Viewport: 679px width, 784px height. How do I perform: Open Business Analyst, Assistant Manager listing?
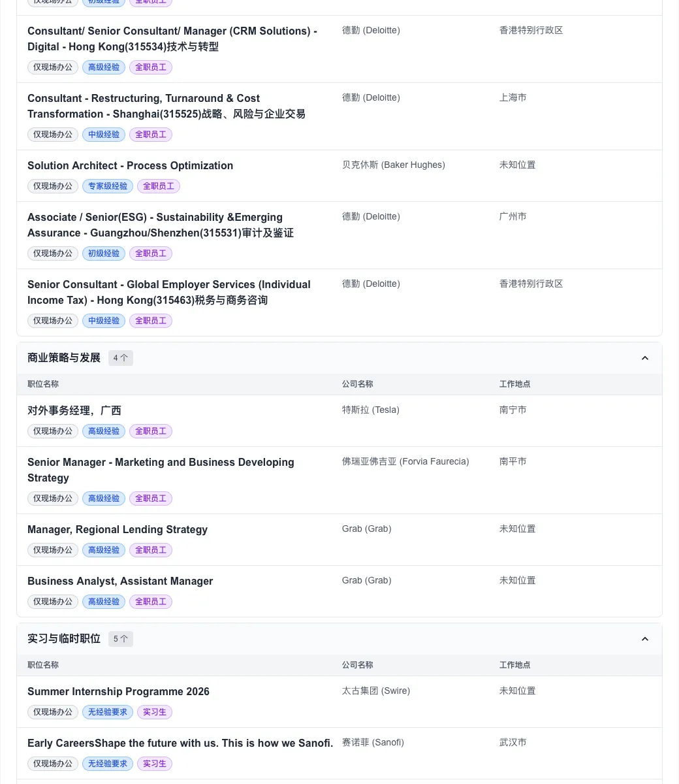(x=120, y=581)
